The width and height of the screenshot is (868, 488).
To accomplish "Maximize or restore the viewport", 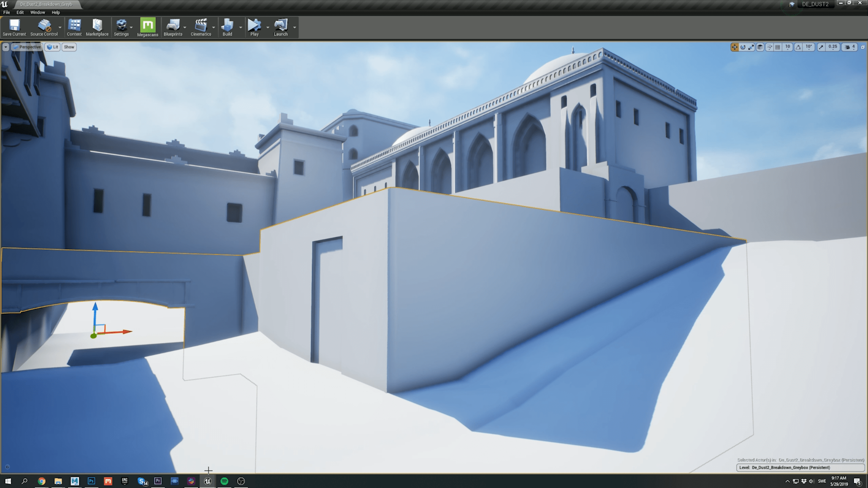I will tap(863, 47).
